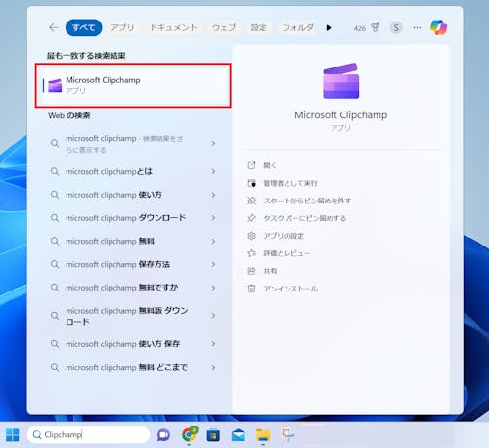The image size is (489, 448).
Task: Click the unpin icon for スタートからピン留めを外す
Action: point(251,201)
